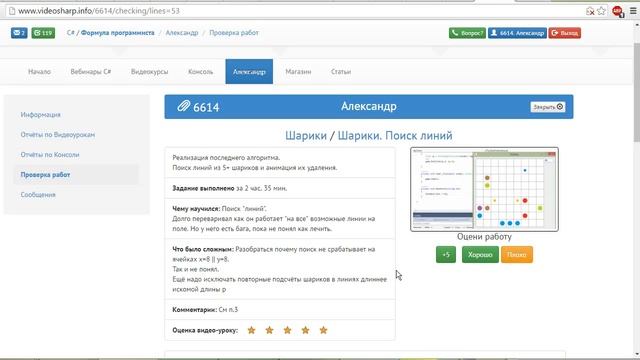
Task: Follow the Александр breadcrumb link
Action: pos(182,33)
